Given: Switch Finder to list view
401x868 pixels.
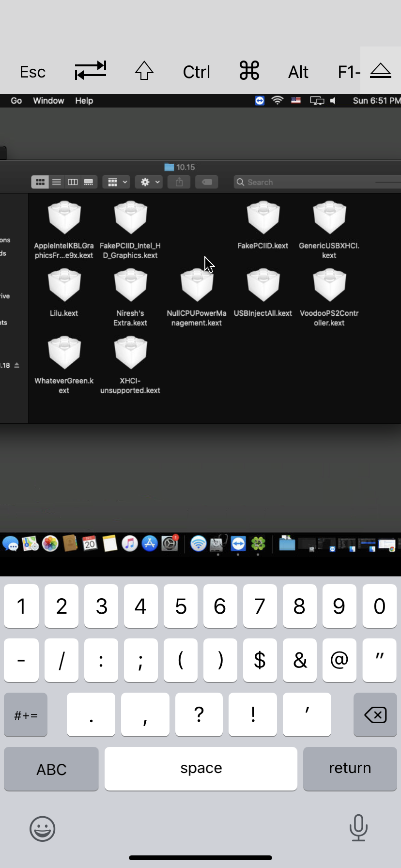Looking at the screenshot, I should click(57, 182).
